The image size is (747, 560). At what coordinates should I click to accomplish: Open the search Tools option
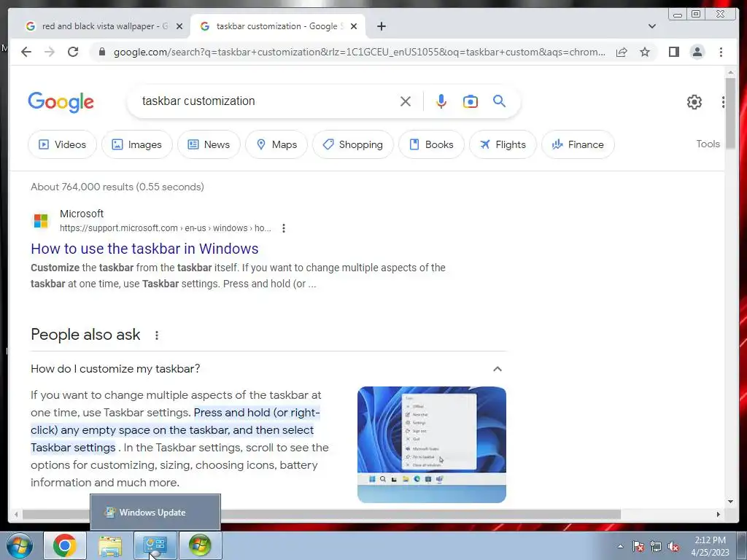coord(708,144)
